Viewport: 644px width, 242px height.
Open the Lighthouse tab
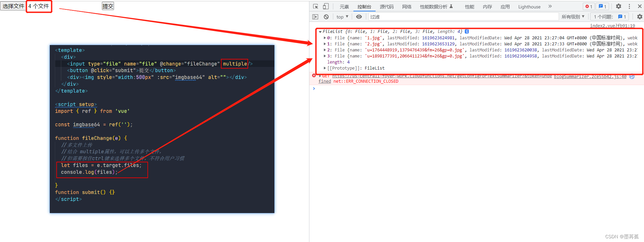(x=529, y=7)
